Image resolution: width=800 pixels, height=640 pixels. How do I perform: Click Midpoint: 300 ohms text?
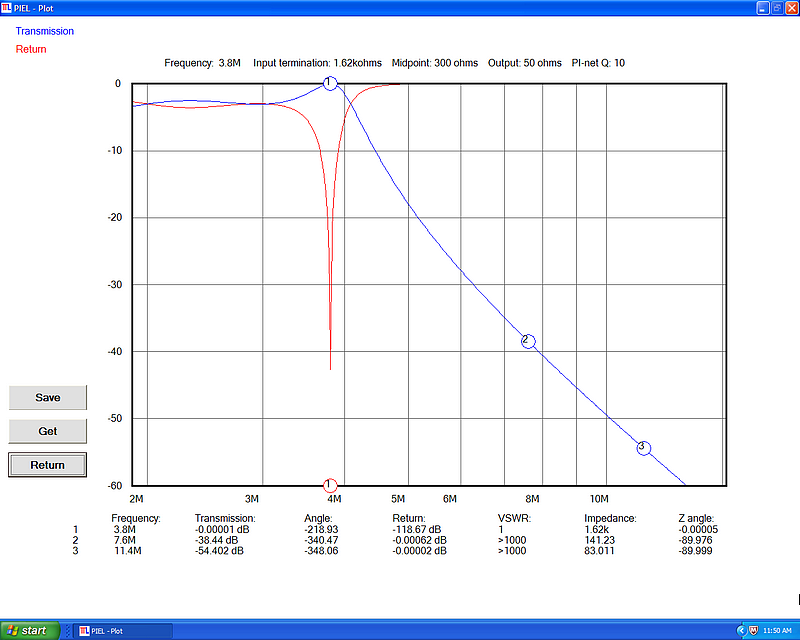tap(435, 63)
